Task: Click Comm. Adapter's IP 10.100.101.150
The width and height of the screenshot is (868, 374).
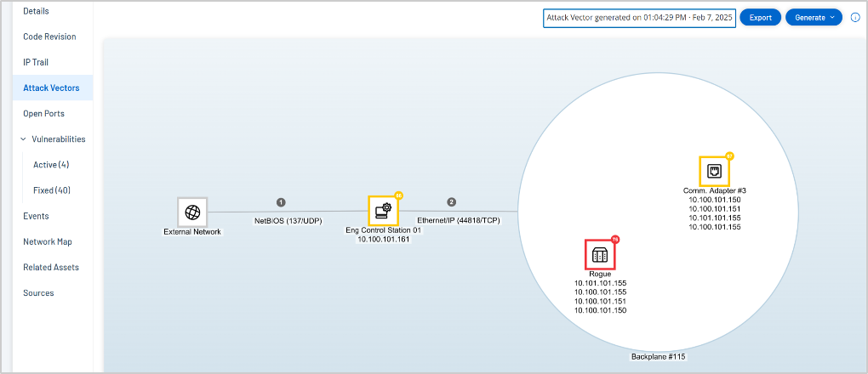Action: pyautogui.click(x=715, y=200)
